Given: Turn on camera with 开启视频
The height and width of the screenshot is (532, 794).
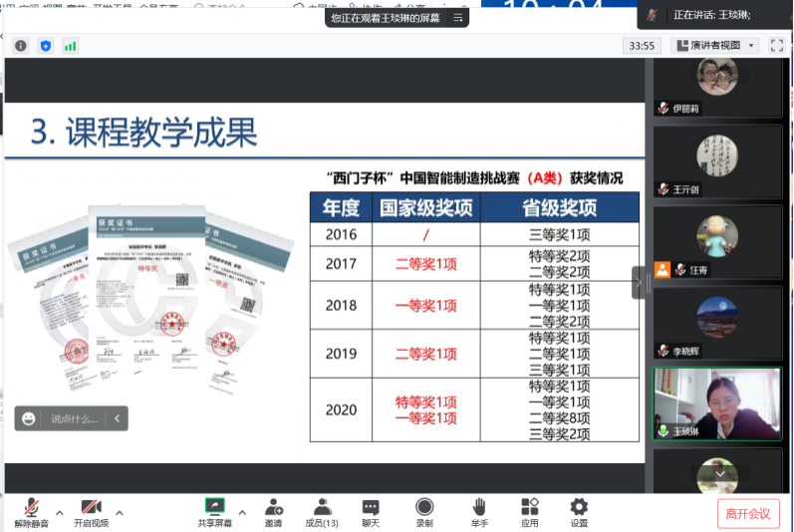Looking at the screenshot, I should 91,507.
